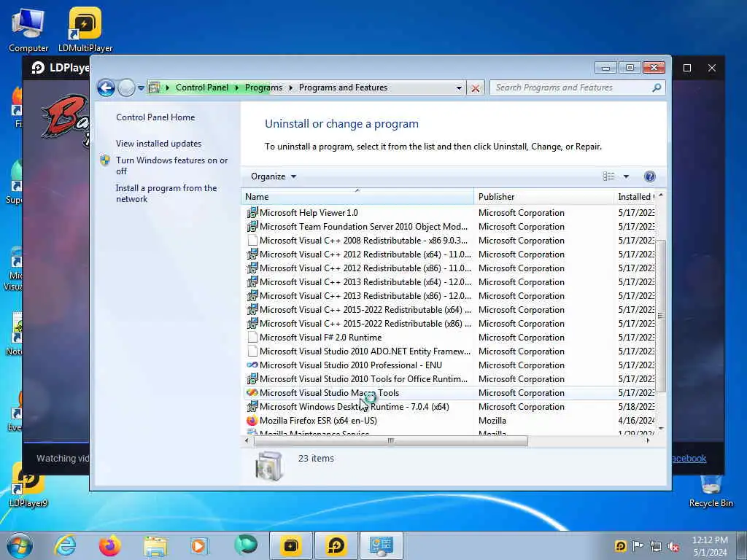Open the Organize dropdown menu
The width and height of the screenshot is (747, 560).
[274, 176]
